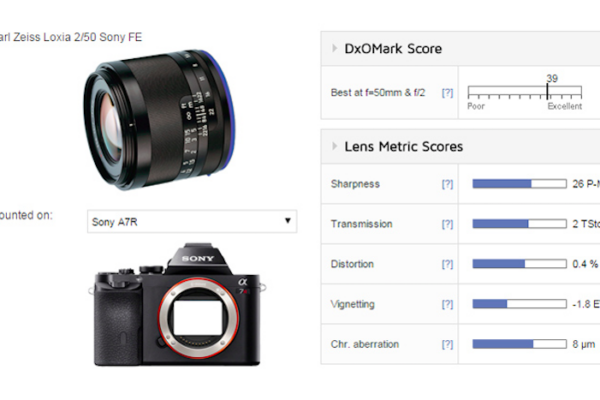The width and height of the screenshot is (600, 400).
Task: Open the Vignetting help [?] icon
Action: (x=447, y=304)
